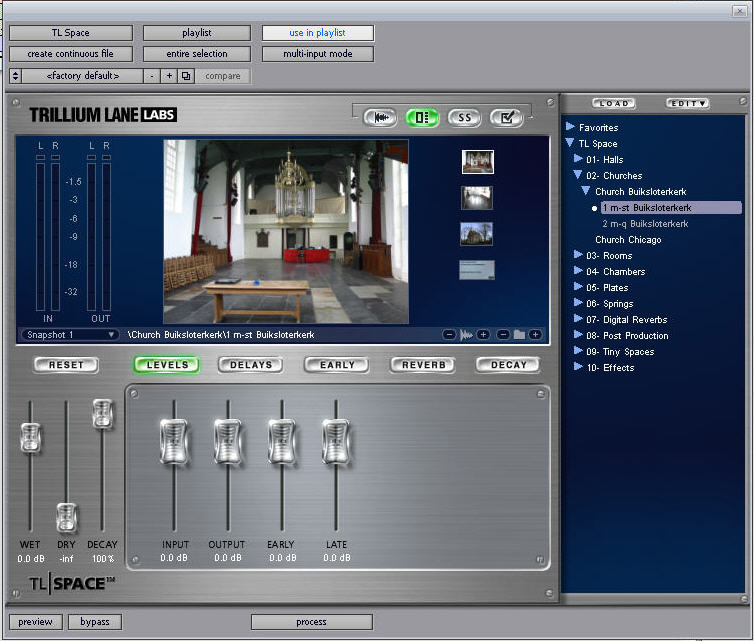Click the plus button right of the folder icon
This screenshot has height=641, width=754.
(x=535, y=334)
